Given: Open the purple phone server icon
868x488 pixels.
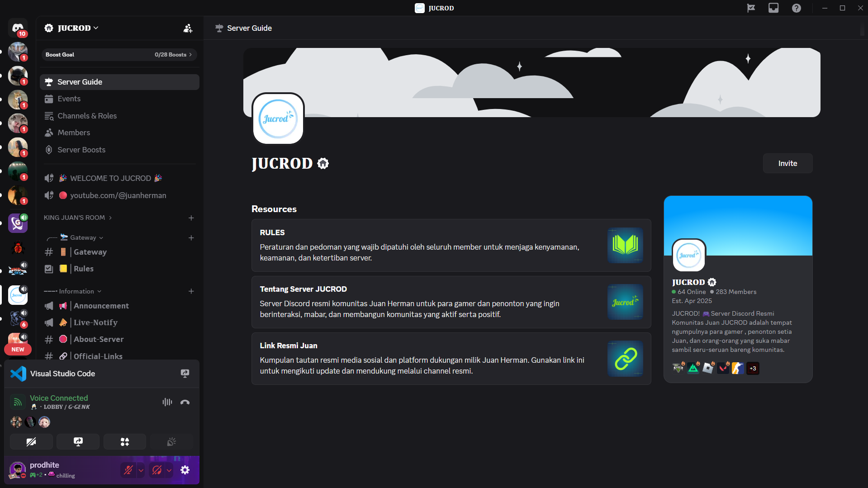Looking at the screenshot, I should coord(18,223).
